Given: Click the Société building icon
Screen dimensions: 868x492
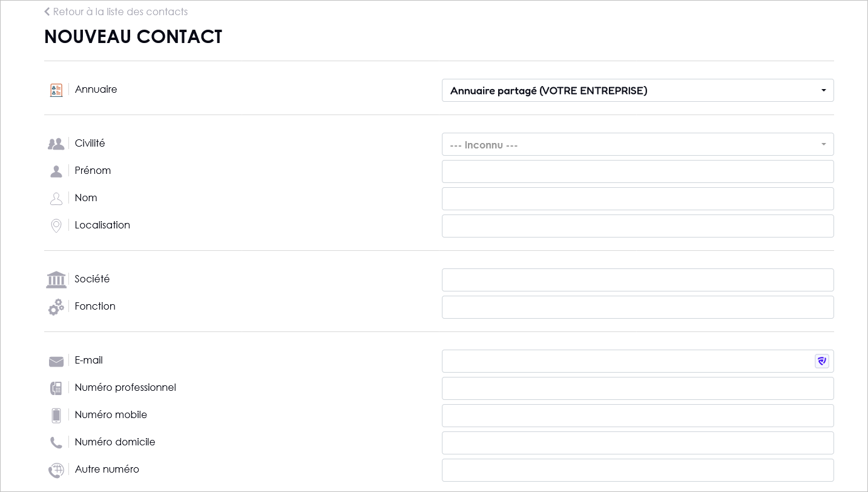Looking at the screenshot, I should (56, 279).
